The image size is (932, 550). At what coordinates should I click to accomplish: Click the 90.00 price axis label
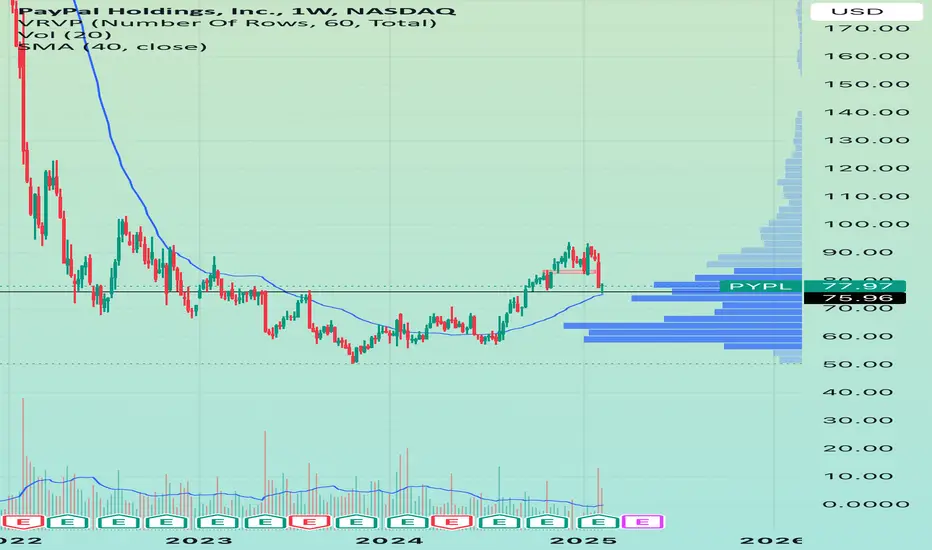pos(858,252)
